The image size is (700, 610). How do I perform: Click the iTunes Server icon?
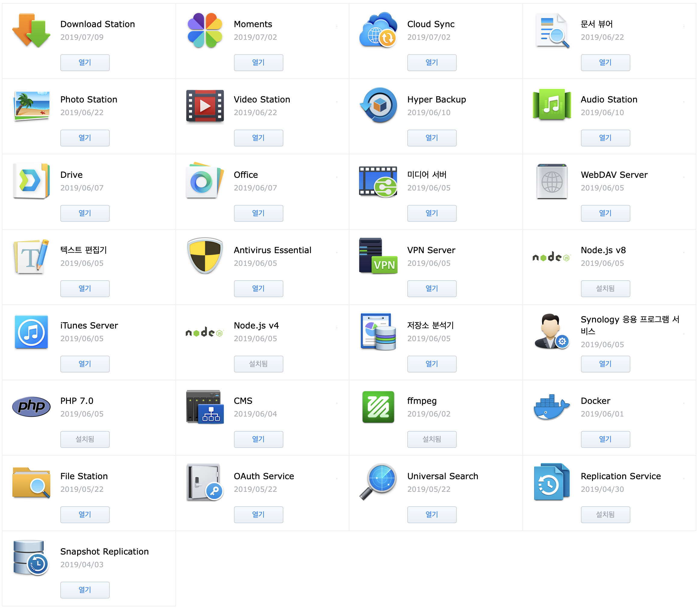31,332
